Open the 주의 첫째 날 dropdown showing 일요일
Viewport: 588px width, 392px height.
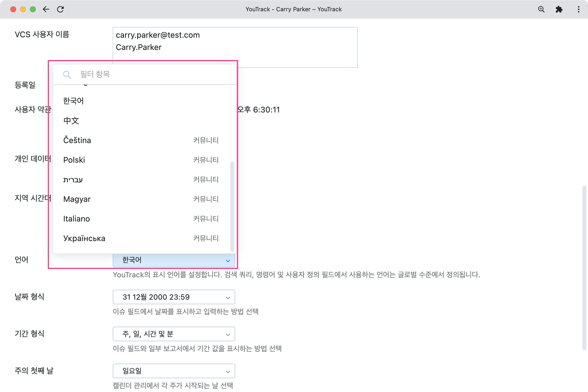pyautogui.click(x=173, y=371)
